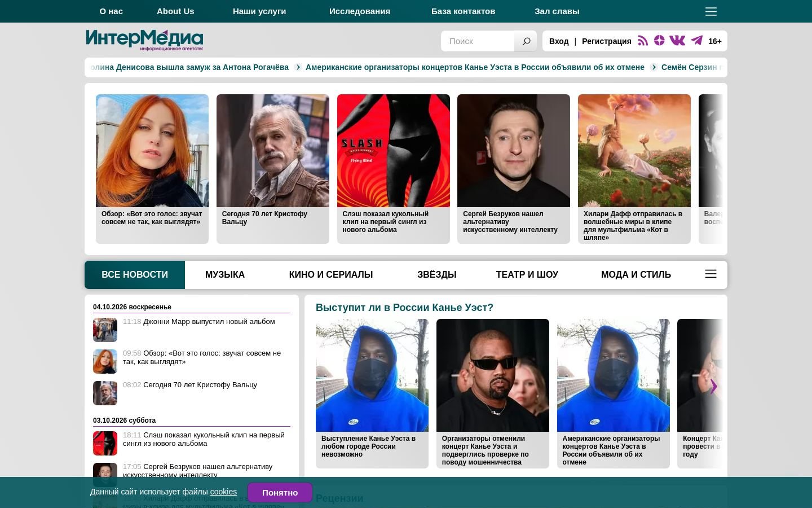This screenshot has width=812, height=508.
Task: Open 18:11 Слэш кукольный клип news item
Action: 204,439
